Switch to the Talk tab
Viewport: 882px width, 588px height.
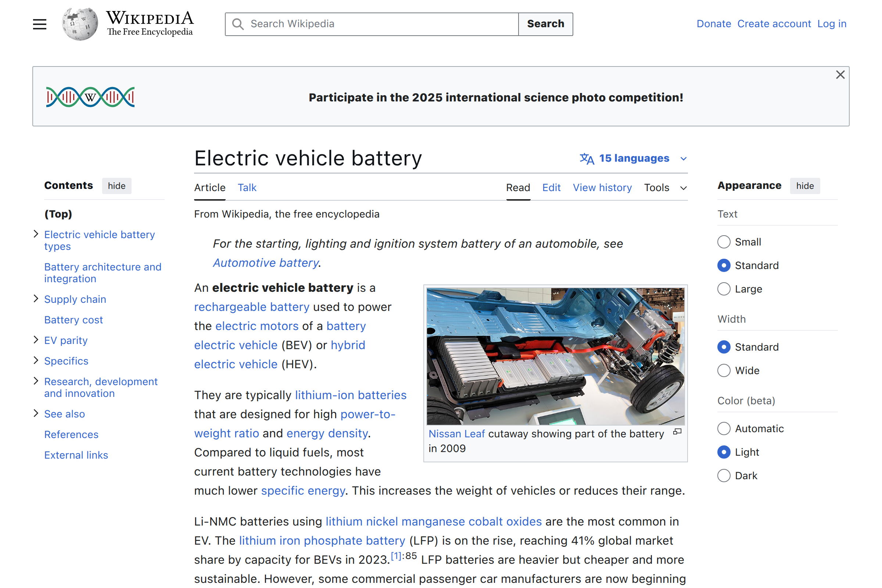(247, 188)
